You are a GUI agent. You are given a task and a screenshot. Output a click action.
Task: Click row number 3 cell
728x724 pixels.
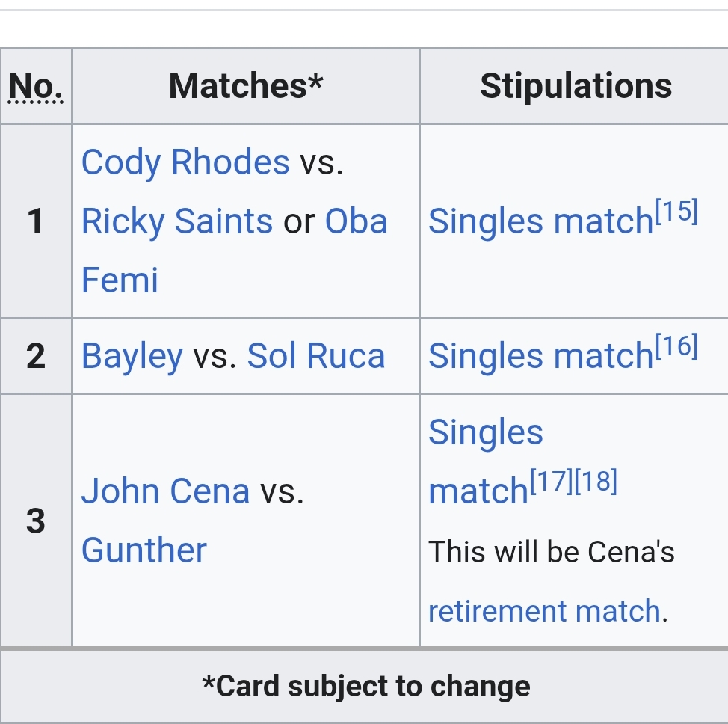35,521
